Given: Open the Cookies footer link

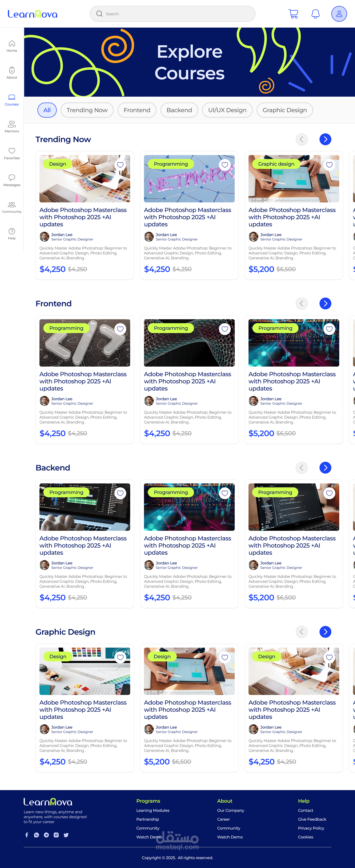Looking at the screenshot, I should click(x=305, y=837).
